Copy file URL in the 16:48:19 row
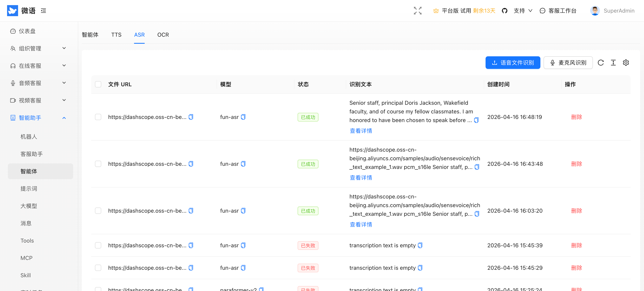Image resolution: width=644 pixels, height=291 pixels. (x=191, y=117)
